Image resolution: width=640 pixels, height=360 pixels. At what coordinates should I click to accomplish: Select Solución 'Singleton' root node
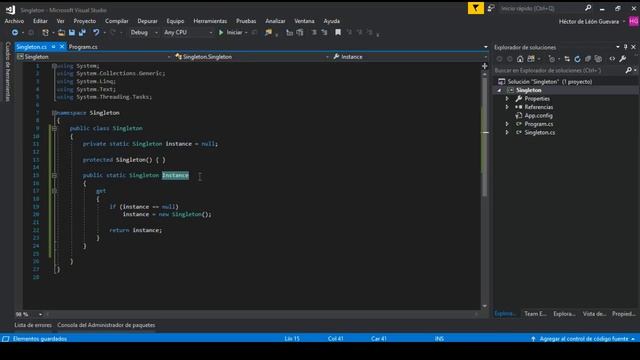tap(549, 82)
